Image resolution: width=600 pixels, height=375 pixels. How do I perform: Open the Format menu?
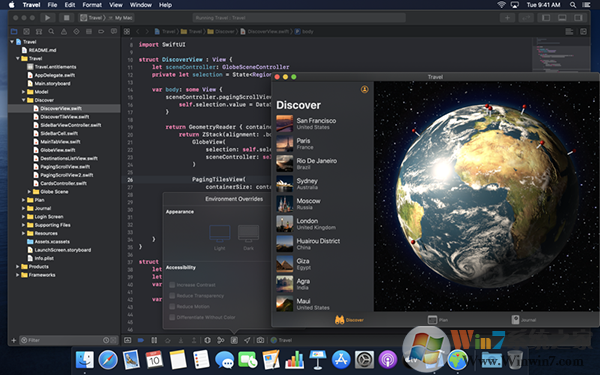click(x=92, y=5)
